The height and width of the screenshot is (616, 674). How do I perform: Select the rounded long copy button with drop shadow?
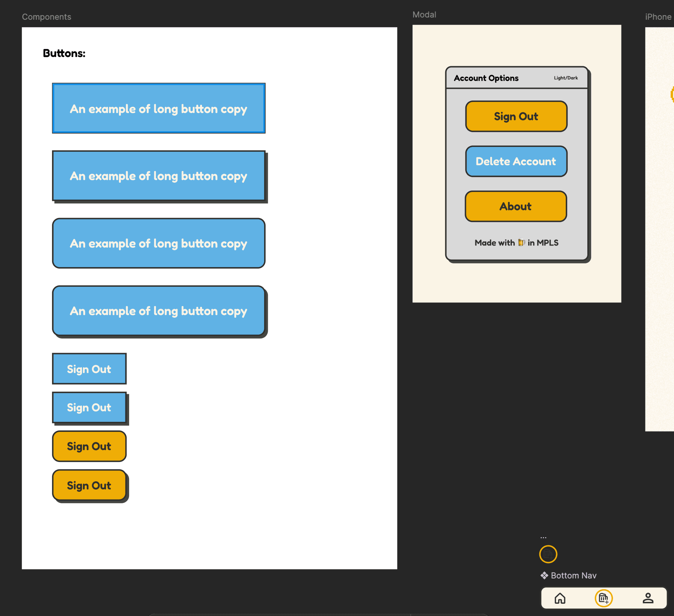[158, 311]
